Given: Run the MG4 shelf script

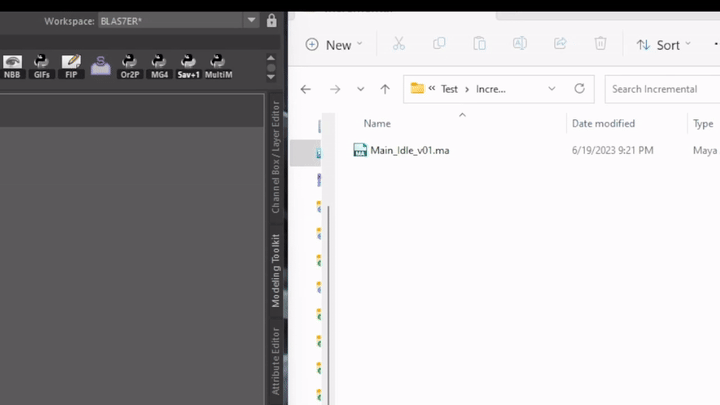Looking at the screenshot, I should point(159,67).
